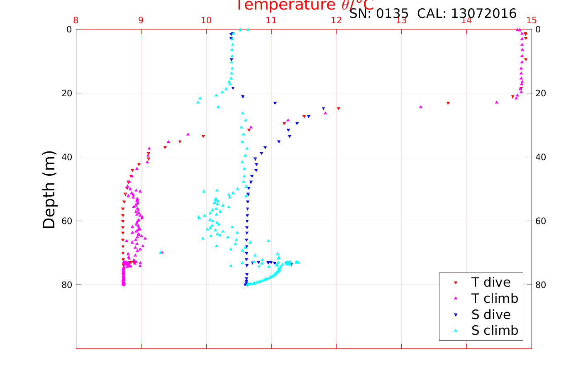This screenshot has height=392, width=588.
Task: Click the 'Depth (m)' vertical axis label
Action: tap(49, 190)
